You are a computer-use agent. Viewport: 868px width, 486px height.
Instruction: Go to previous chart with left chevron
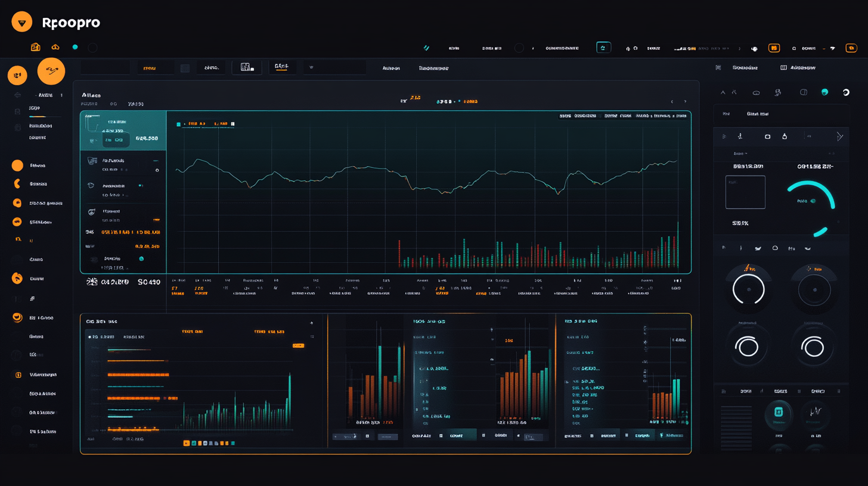672,102
